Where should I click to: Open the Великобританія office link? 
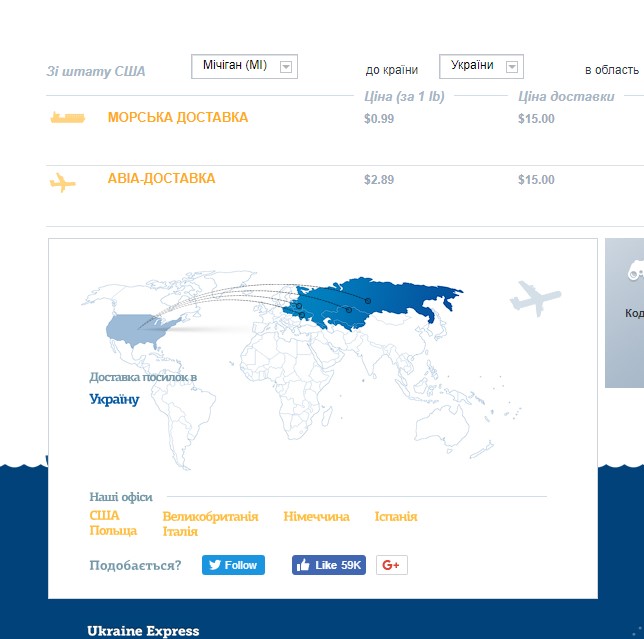[x=210, y=517]
